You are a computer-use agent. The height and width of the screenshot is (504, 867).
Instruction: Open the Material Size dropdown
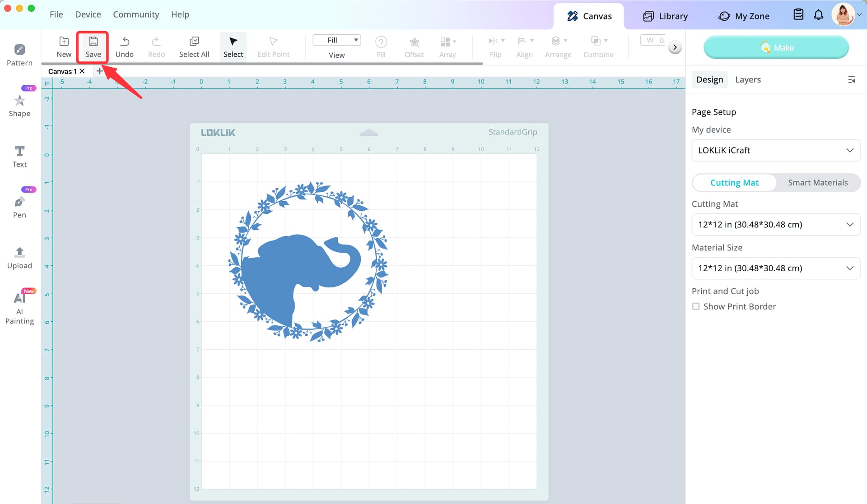776,268
